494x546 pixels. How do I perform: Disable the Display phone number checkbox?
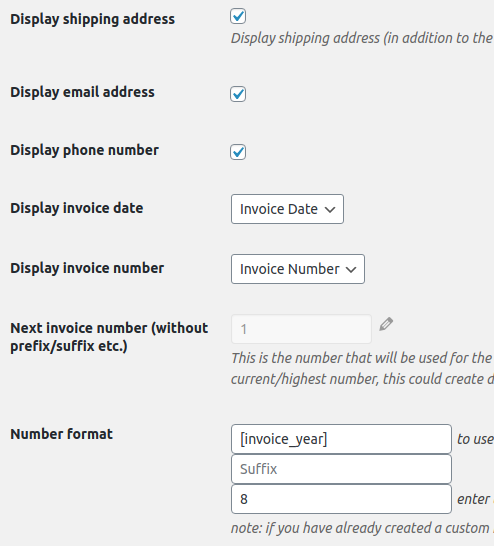[238, 152]
